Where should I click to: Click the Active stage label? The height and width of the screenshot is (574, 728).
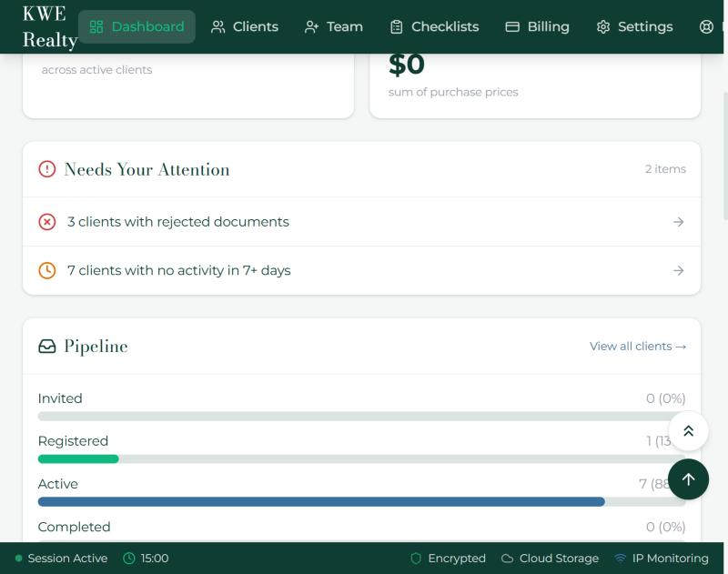pos(58,484)
